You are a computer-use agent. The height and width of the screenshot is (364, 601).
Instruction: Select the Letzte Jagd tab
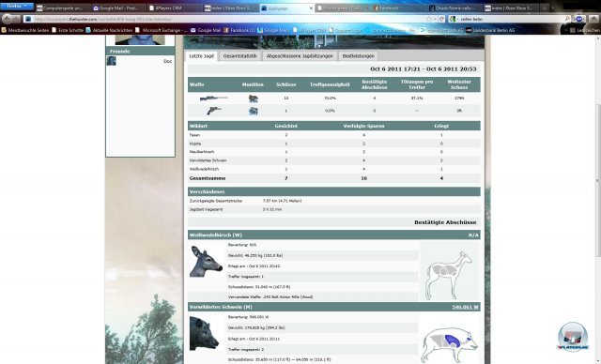201,56
